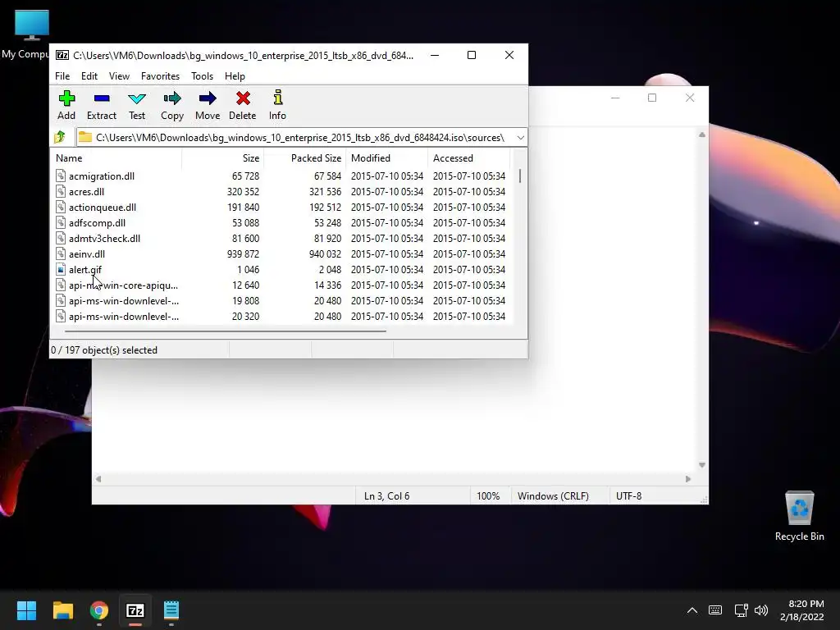840x630 pixels.
Task: Select the alert.gif image file icon
Action: pos(61,269)
